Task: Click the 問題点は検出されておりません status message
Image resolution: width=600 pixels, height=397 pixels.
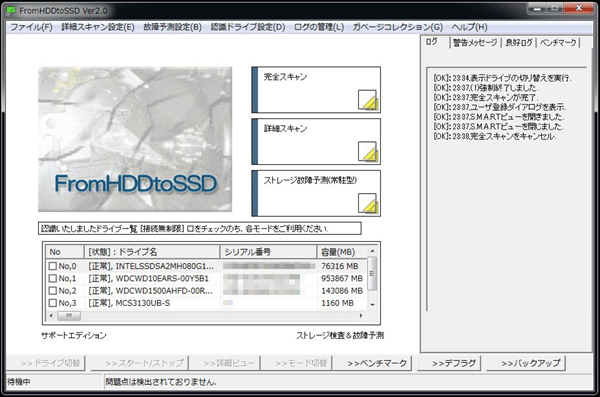Action: pyautogui.click(x=161, y=382)
